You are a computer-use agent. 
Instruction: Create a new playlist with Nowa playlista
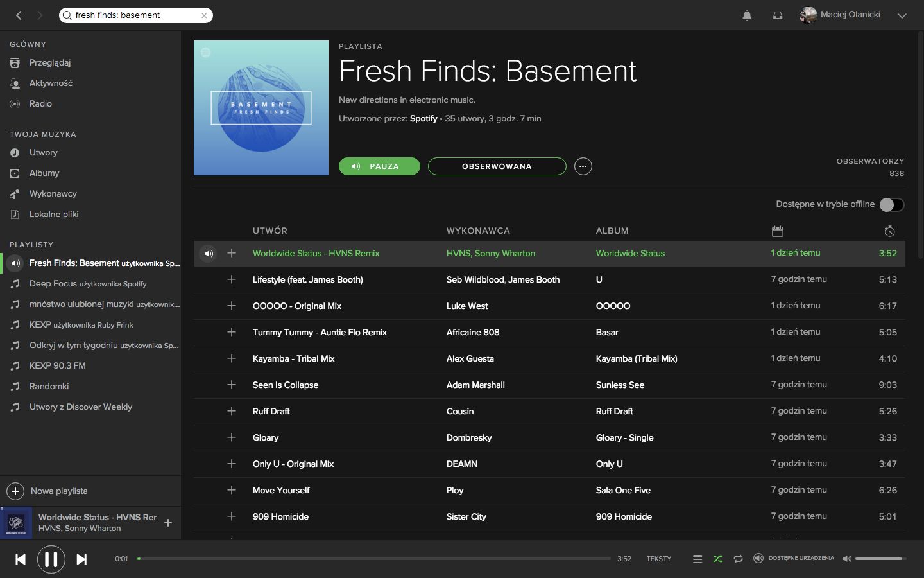[x=47, y=491]
